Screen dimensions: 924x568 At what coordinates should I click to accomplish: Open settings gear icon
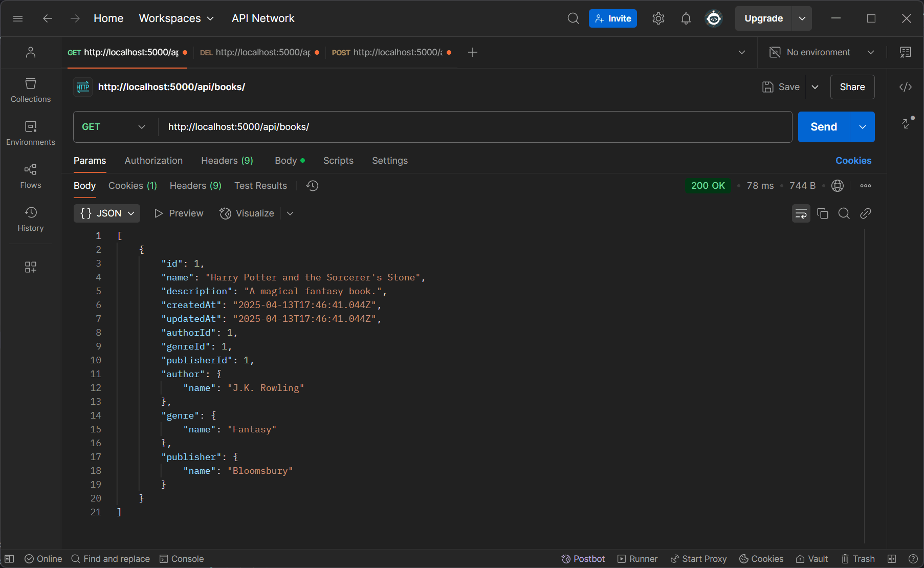coord(658,18)
